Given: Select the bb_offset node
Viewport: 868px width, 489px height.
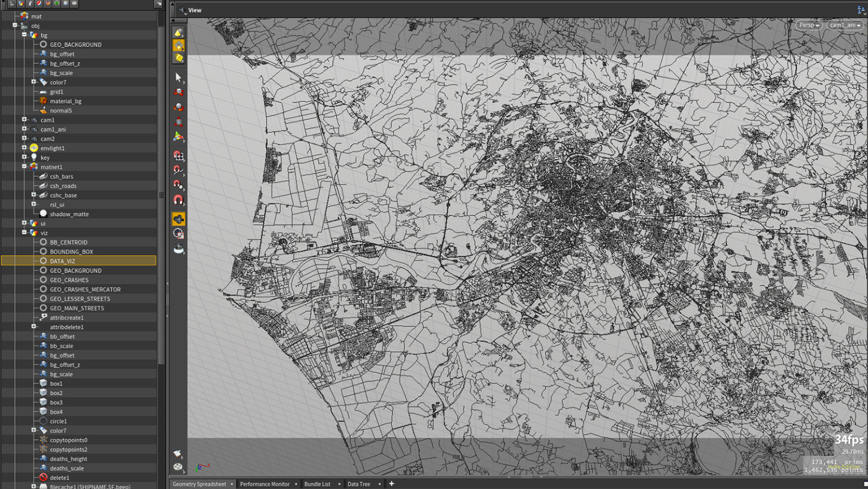Looking at the screenshot, I should (x=62, y=336).
